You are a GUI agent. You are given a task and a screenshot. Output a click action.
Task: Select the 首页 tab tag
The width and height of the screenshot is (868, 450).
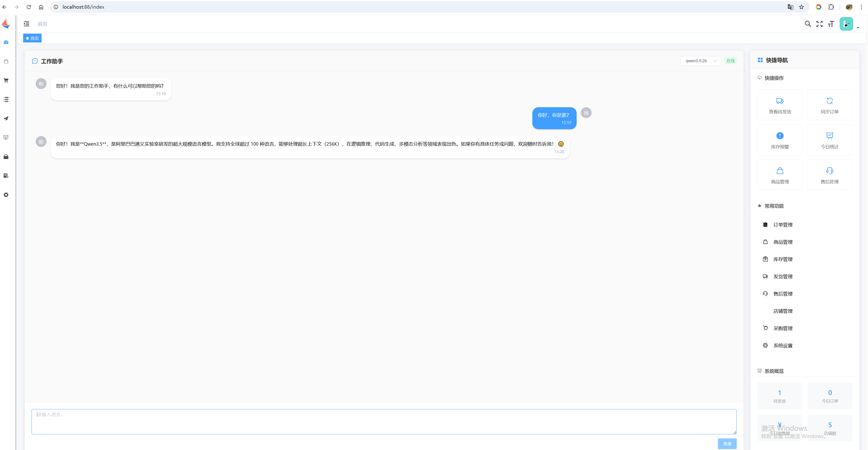pyautogui.click(x=33, y=38)
